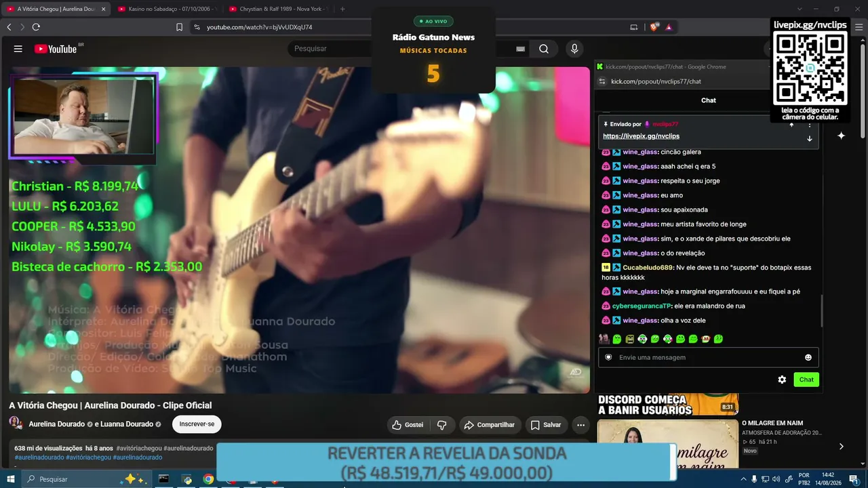Open the on-screen keyboard in search bar
This screenshot has height=488, width=868.
(x=520, y=49)
